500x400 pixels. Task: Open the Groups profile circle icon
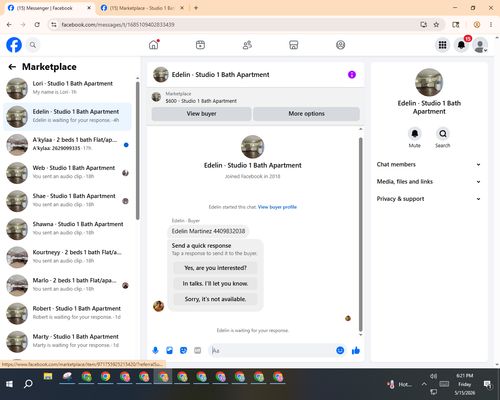[x=340, y=45]
